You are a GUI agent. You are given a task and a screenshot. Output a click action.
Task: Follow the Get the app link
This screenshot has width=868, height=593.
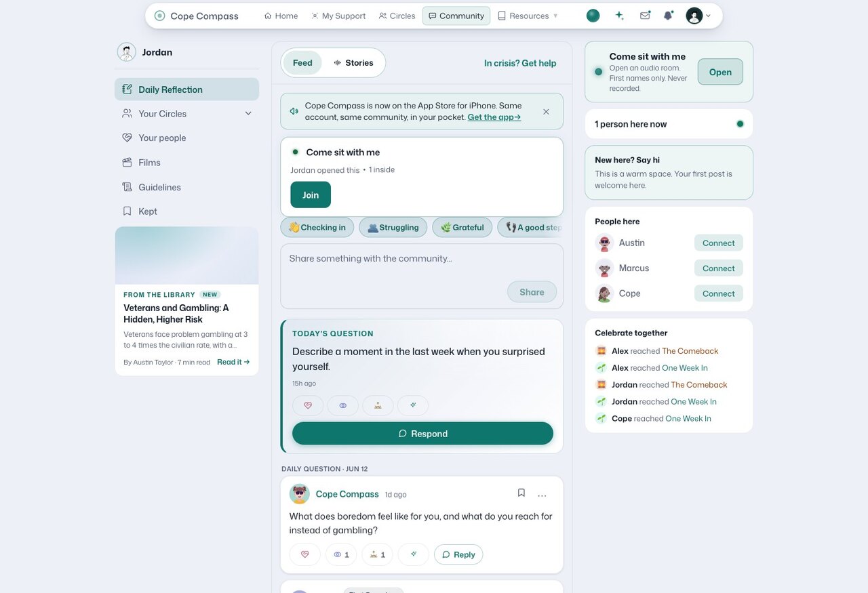pos(494,117)
